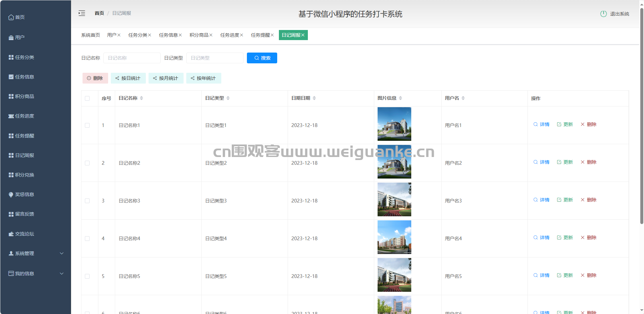Screen dimensions: 644x314
Task: Sort by the 日记名称 column arrows
Action: pyautogui.click(x=141, y=98)
